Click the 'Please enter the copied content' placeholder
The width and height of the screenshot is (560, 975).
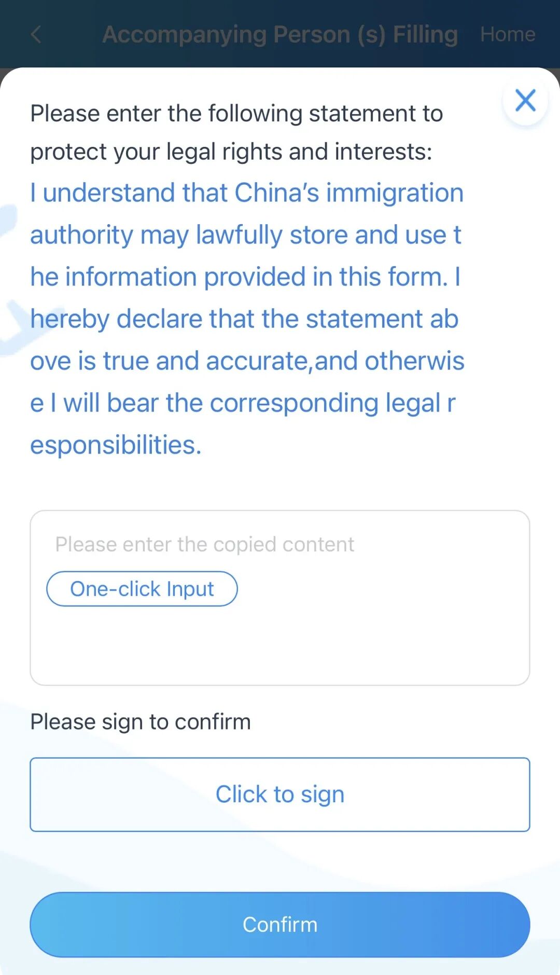(205, 544)
